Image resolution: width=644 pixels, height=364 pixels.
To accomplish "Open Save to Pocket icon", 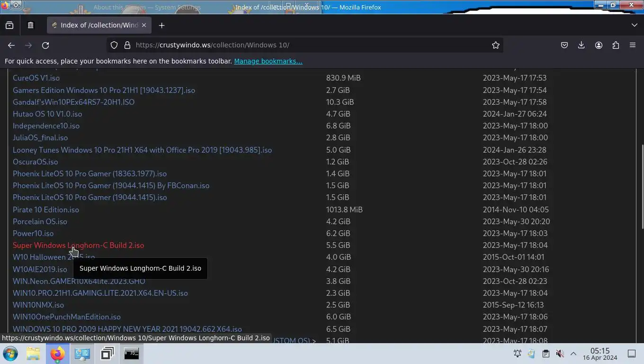I will coord(564,45).
